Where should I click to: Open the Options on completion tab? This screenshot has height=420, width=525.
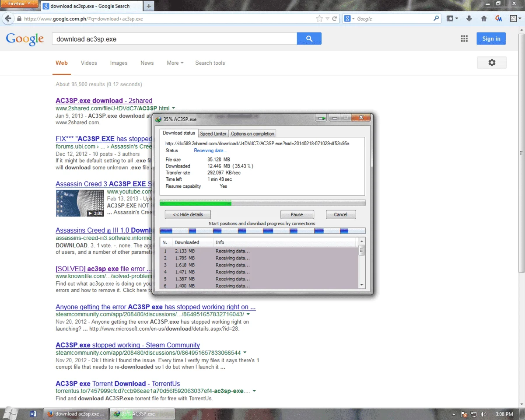point(252,133)
